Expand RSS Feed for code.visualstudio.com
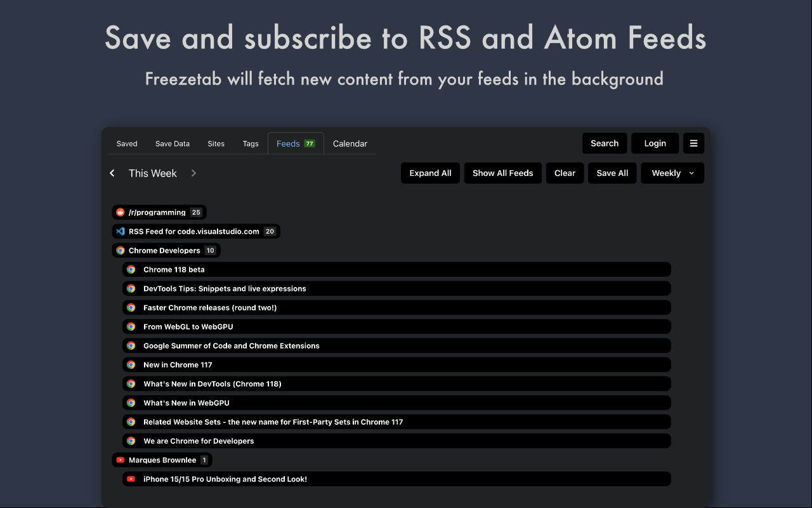The image size is (812, 508). [x=193, y=231]
